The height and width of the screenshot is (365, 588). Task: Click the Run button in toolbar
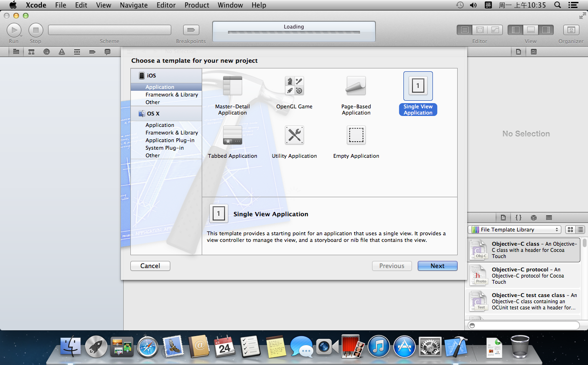click(x=14, y=30)
